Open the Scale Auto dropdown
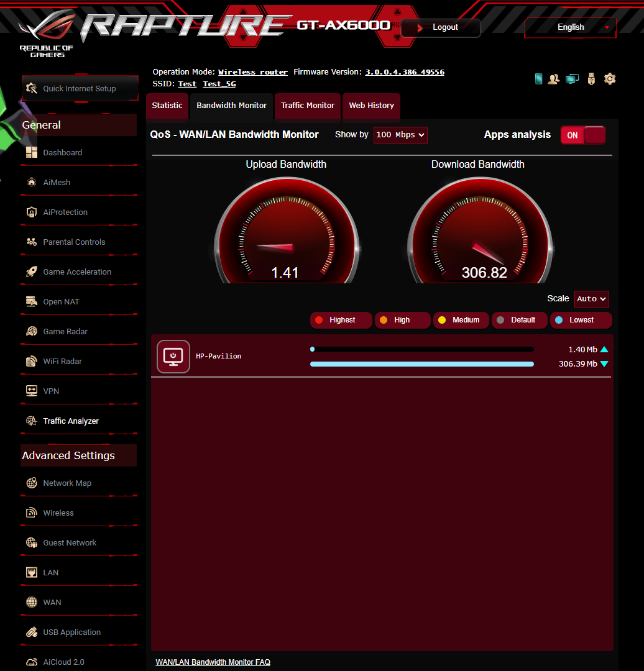Screen dimensions: 644x671 [x=591, y=299]
